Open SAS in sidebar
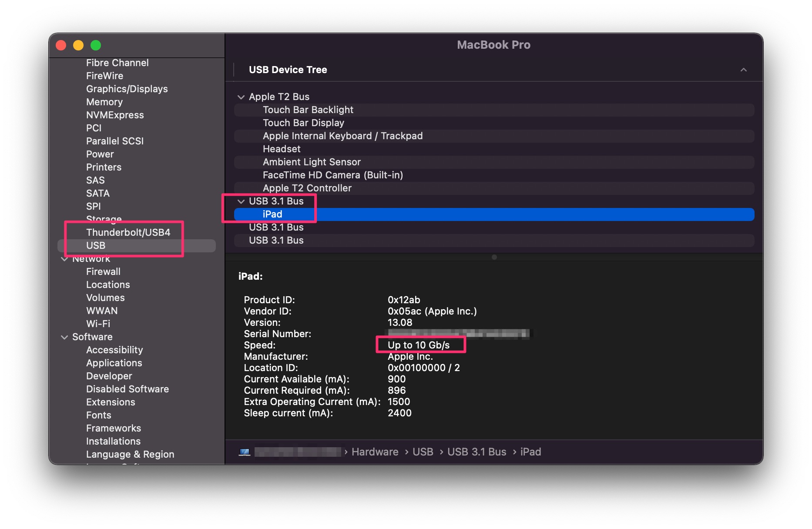The image size is (812, 529). pyautogui.click(x=95, y=181)
